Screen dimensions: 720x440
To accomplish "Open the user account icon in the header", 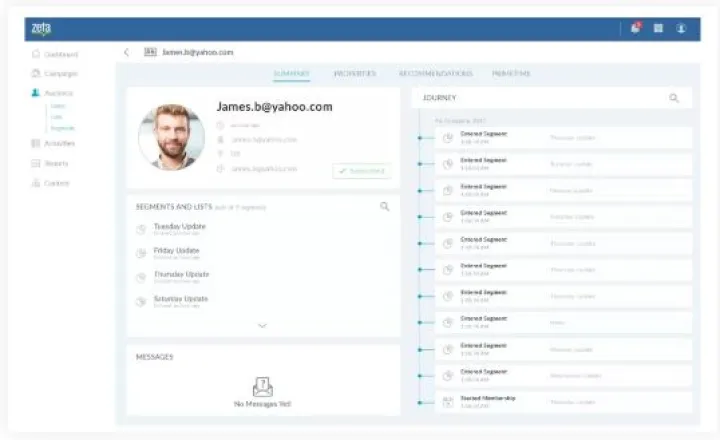I will [681, 28].
